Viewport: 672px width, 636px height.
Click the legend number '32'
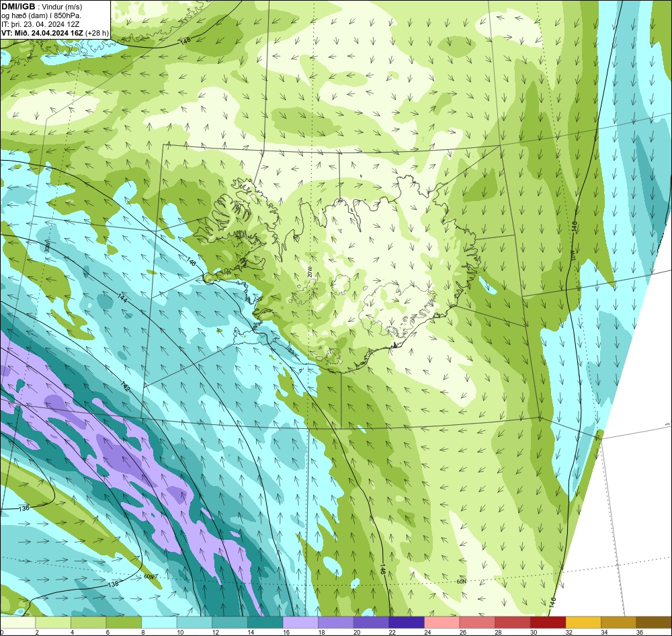[569, 632]
